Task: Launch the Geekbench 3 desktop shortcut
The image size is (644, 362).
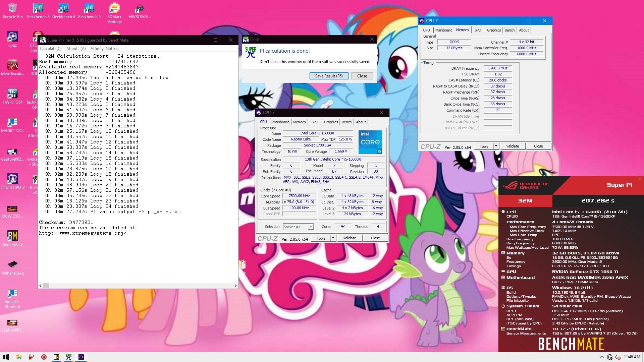Action: pos(38,11)
